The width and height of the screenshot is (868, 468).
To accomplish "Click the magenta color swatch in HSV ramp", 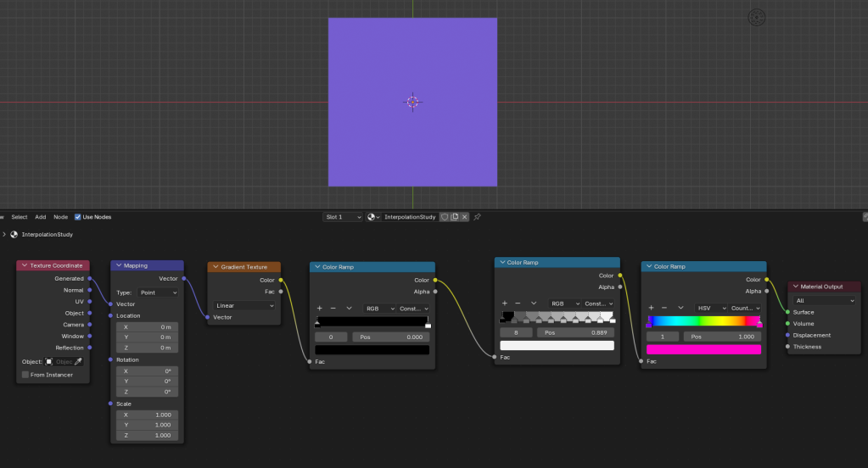I will click(x=703, y=349).
